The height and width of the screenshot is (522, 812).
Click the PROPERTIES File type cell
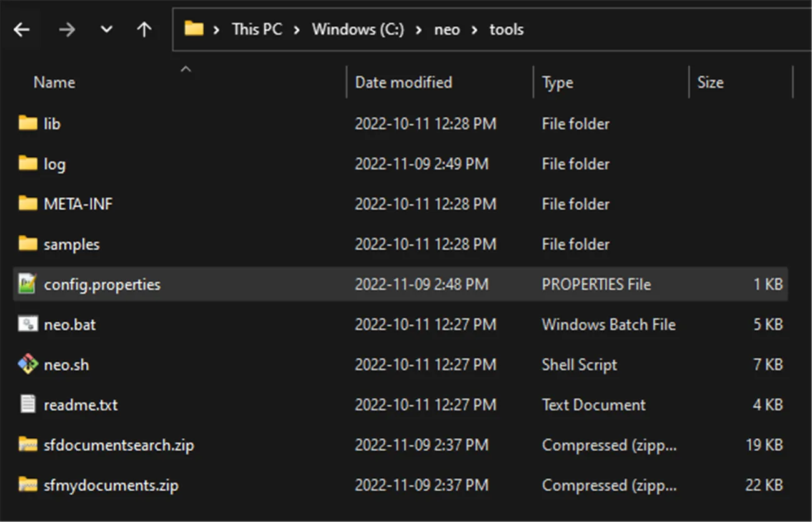597,284
